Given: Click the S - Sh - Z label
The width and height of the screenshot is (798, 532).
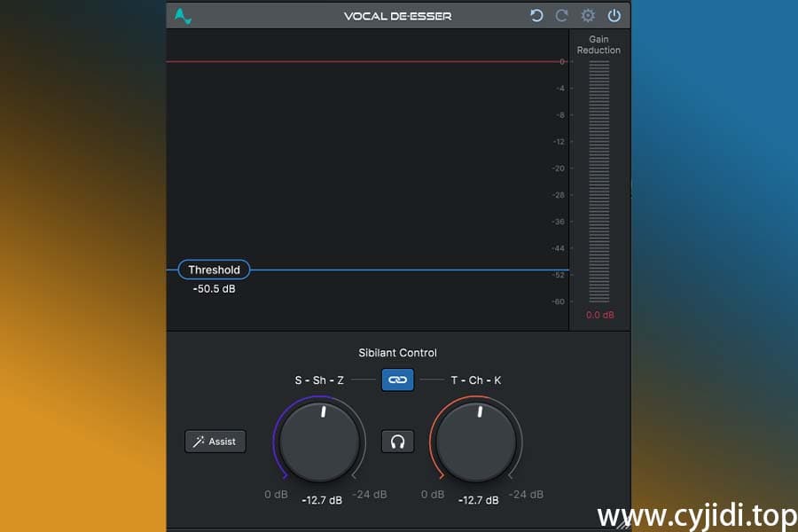Looking at the screenshot, I should (319, 380).
